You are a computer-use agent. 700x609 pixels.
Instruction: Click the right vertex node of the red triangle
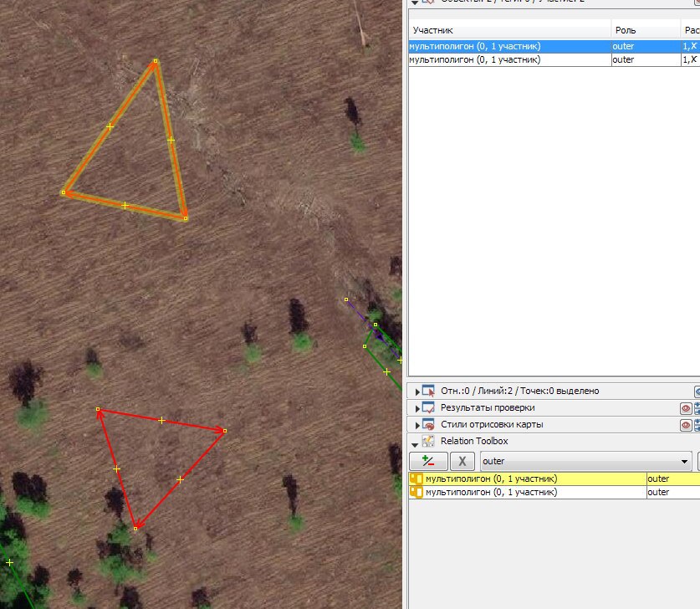click(225, 431)
